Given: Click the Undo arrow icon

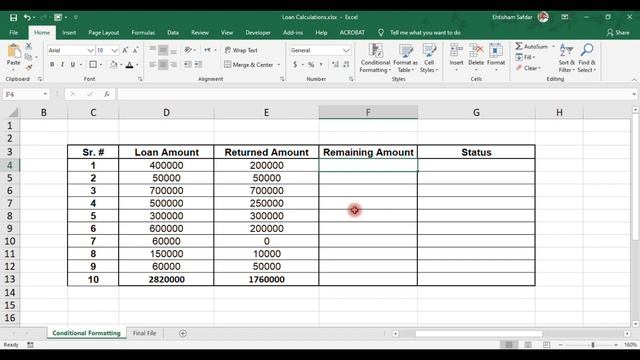Looking at the screenshot, I should point(27,17).
